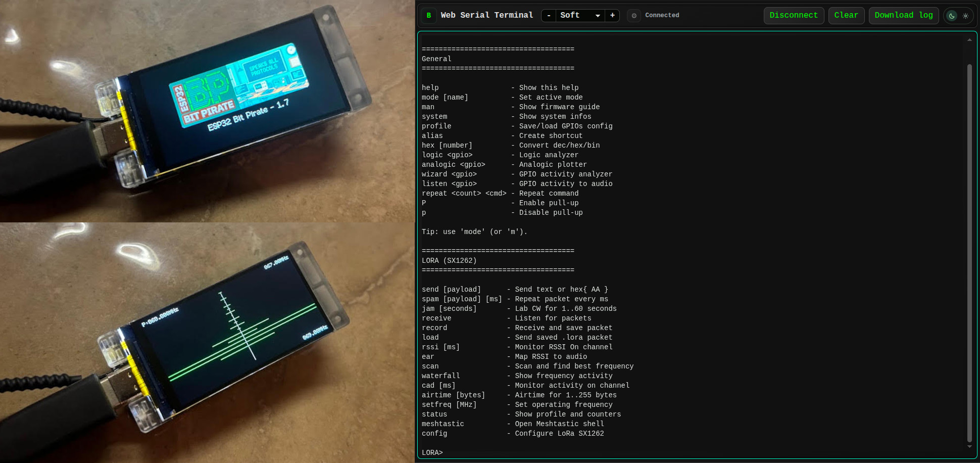Click the 'status' command line
This screenshot has height=463, width=980.
pos(521,414)
